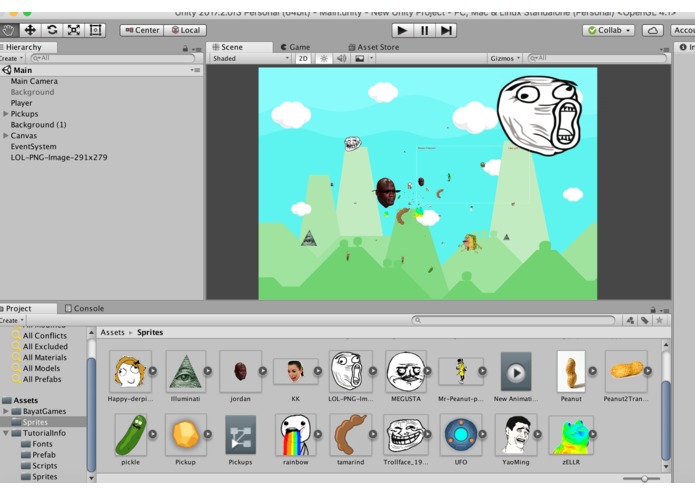
Task: Expand the Canvas object in Hierarchy
Action: click(x=6, y=136)
